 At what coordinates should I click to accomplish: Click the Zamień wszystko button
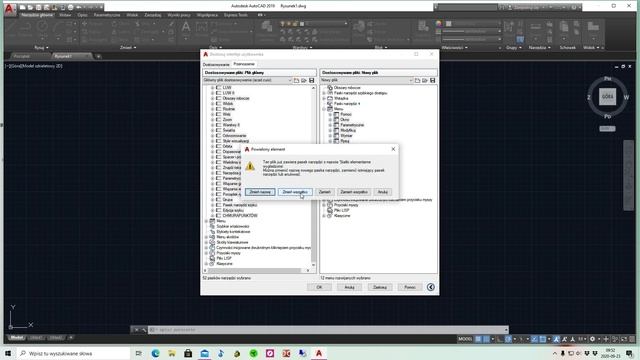tap(354, 192)
